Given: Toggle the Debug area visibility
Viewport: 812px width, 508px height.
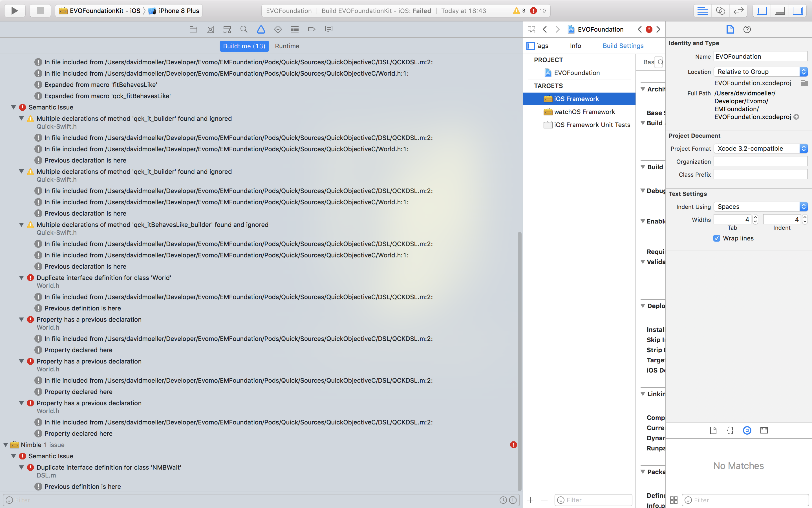Looking at the screenshot, I should 780,11.
